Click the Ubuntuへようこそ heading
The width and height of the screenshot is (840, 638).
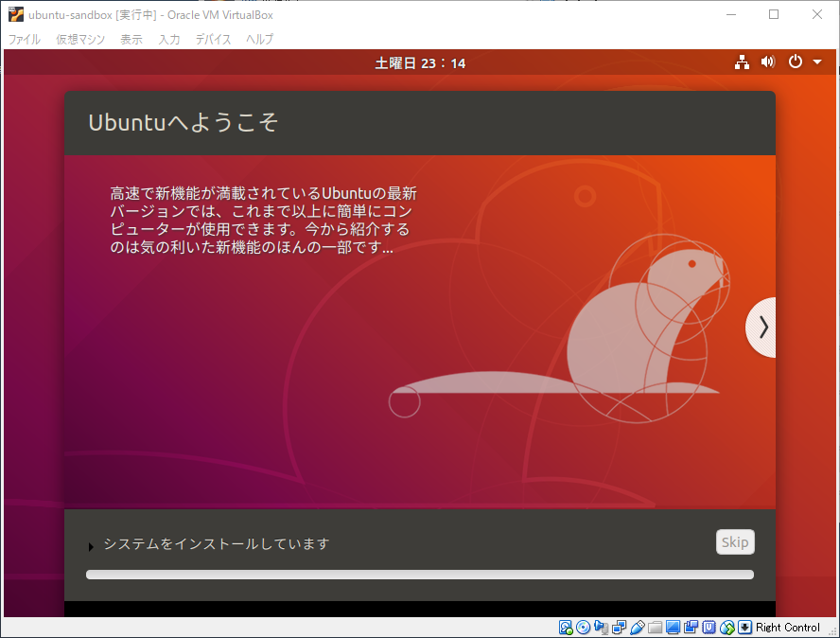[183, 122]
